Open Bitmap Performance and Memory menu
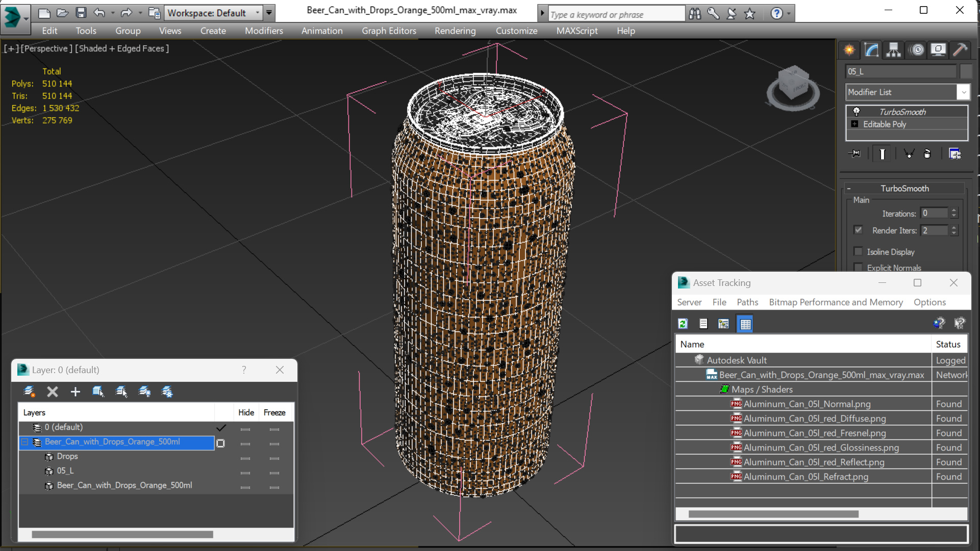Viewport: 980px width, 551px height. point(836,302)
